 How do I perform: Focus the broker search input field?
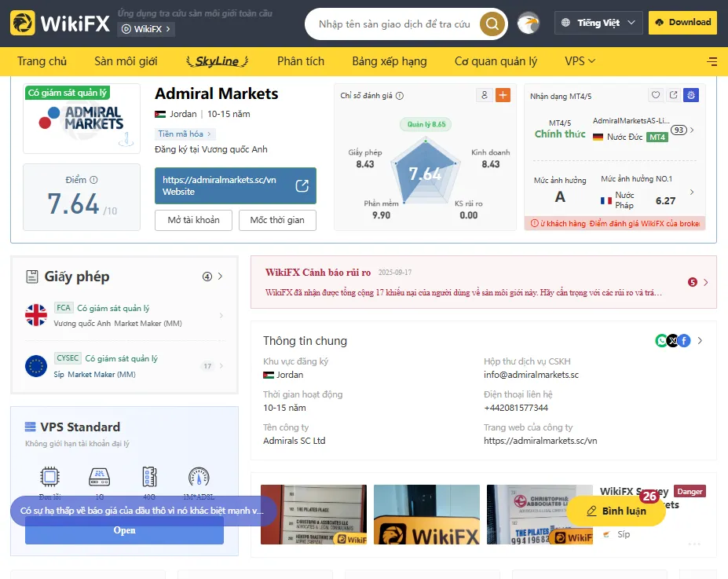394,24
